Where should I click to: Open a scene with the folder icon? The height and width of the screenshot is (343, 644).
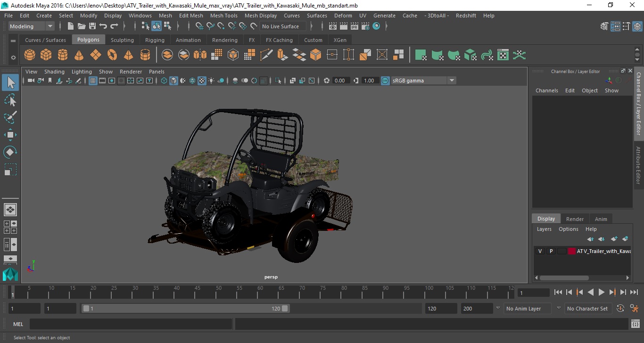pyautogui.click(x=82, y=26)
